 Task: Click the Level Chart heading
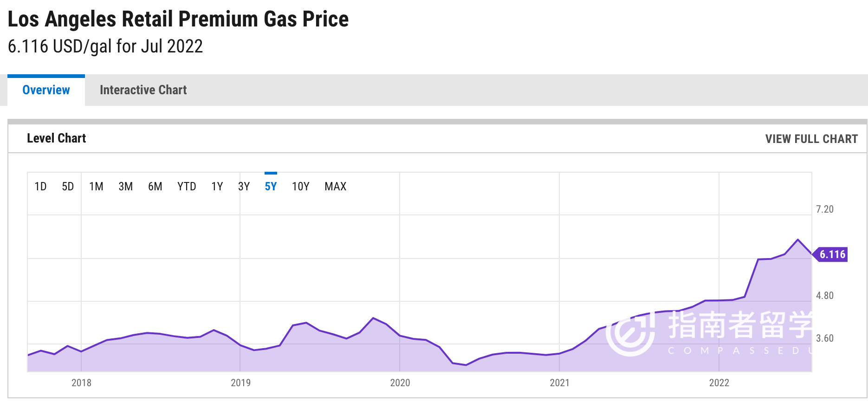56,138
